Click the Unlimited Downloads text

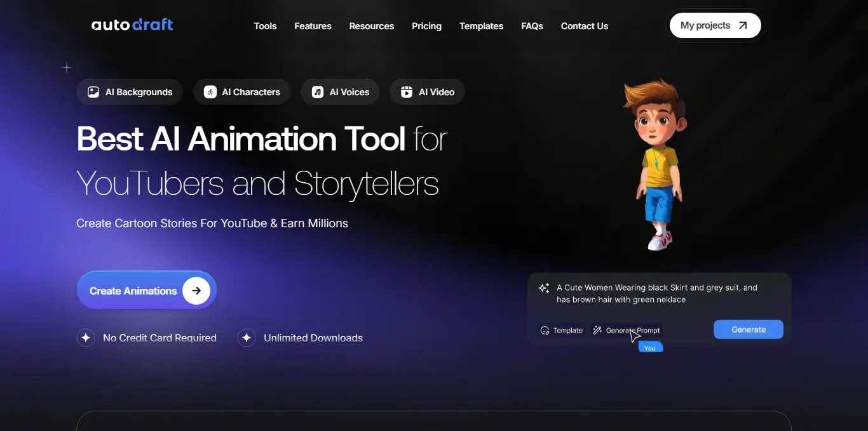tap(313, 338)
